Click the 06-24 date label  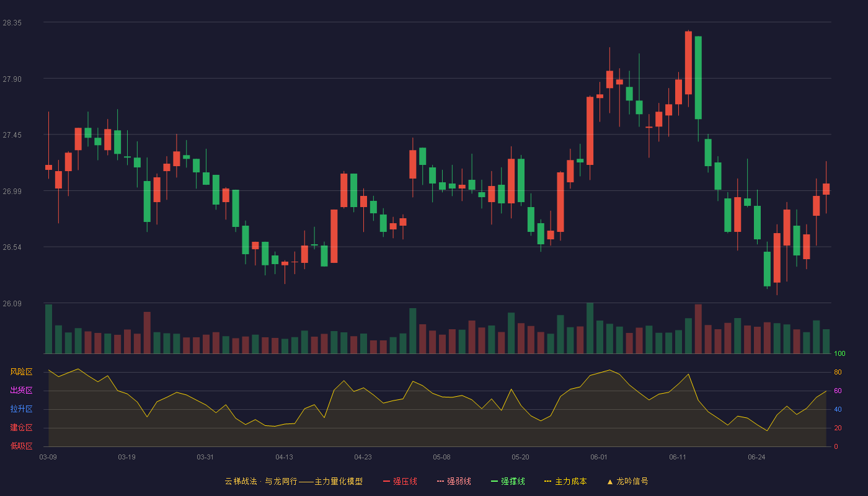756,457
